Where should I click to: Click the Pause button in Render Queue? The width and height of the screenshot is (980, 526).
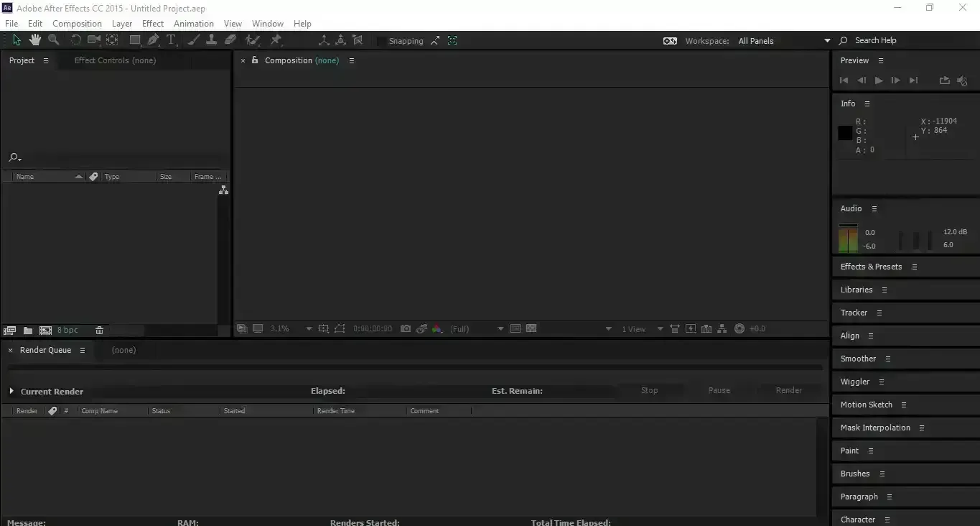click(719, 390)
